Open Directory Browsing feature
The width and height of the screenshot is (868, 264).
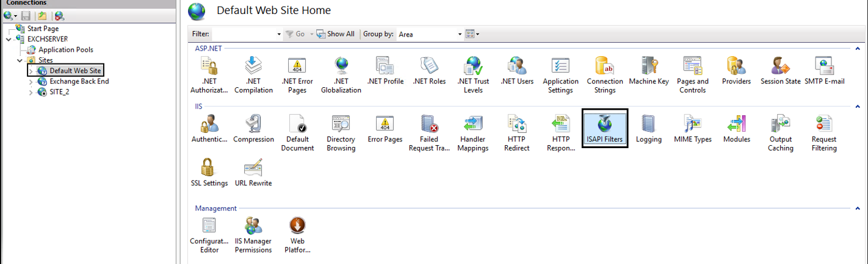[x=341, y=133]
